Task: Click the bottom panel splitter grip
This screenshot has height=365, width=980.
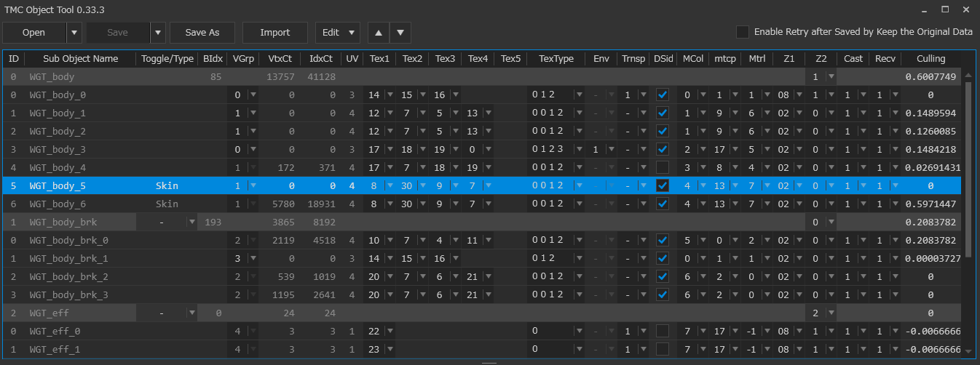Action: click(489, 362)
